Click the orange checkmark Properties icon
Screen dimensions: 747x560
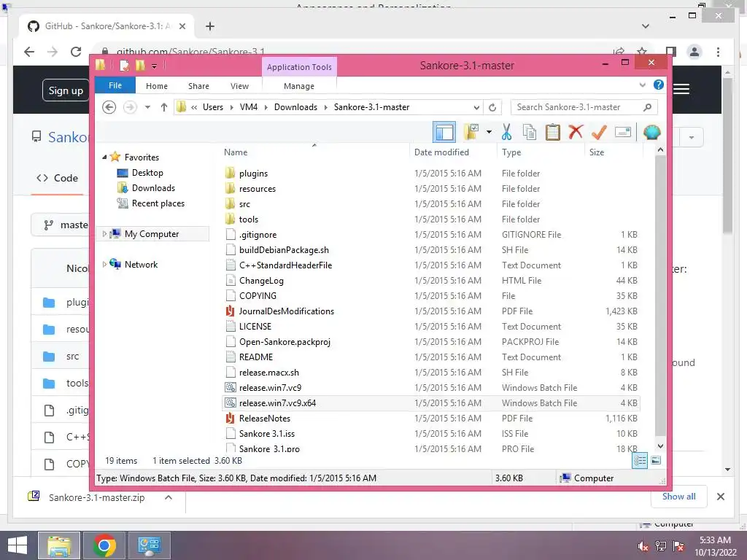(599, 132)
